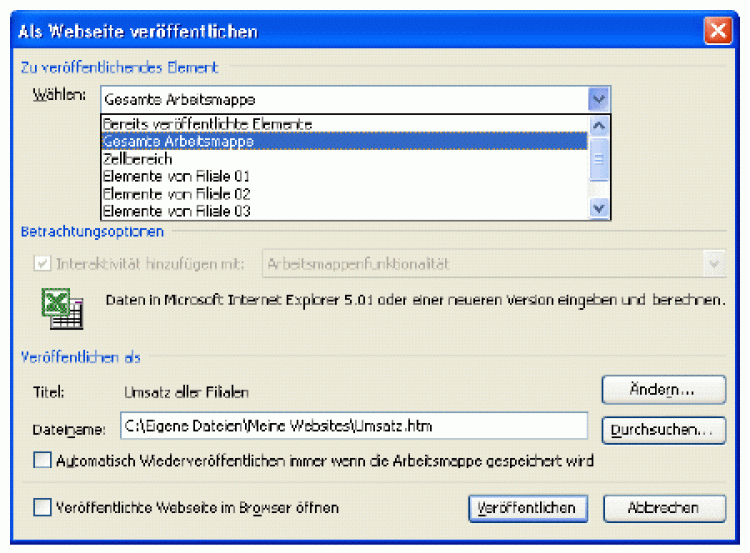
Task: Open Durchsuchen... file browser
Action: tap(663, 429)
